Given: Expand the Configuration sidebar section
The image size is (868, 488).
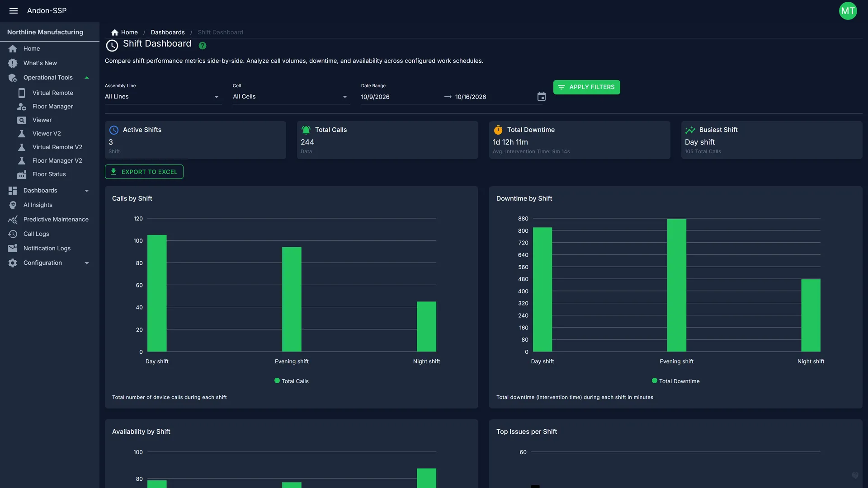Looking at the screenshot, I should pyautogui.click(x=87, y=263).
